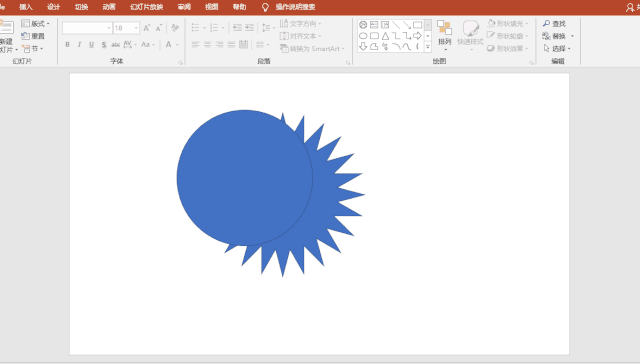Open the Transitions (切换) tab
This screenshot has width=640, height=364.
(81, 7)
